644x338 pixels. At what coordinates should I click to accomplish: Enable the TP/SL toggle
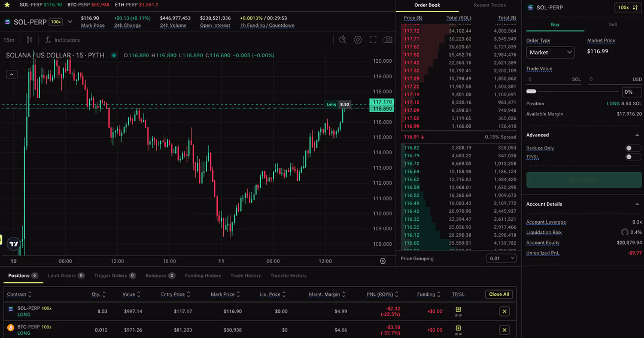pos(633,157)
